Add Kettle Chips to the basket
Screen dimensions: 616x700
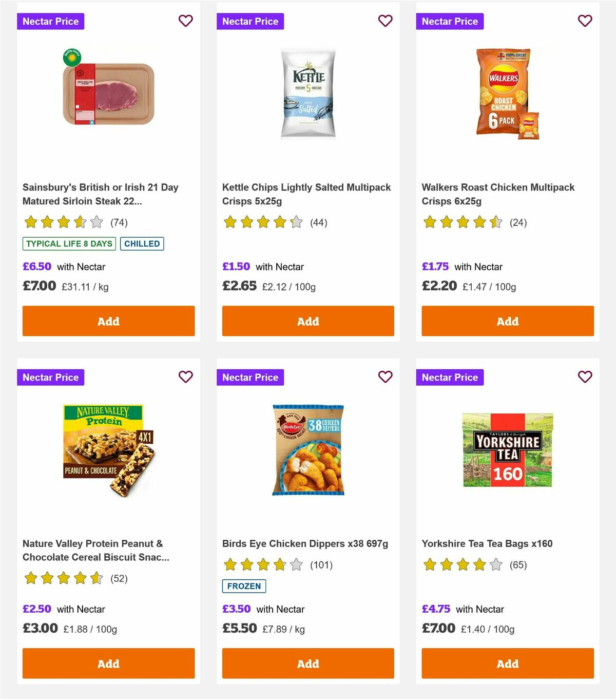pyautogui.click(x=307, y=321)
